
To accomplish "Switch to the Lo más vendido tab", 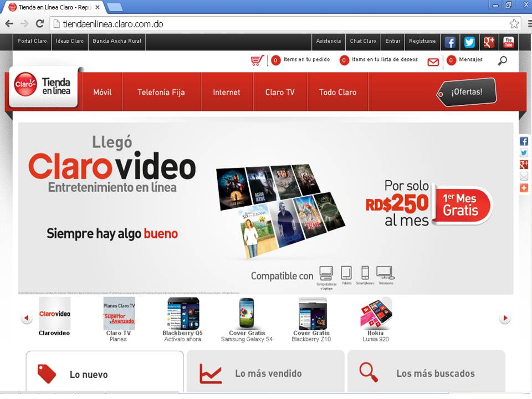I will (x=265, y=373).
